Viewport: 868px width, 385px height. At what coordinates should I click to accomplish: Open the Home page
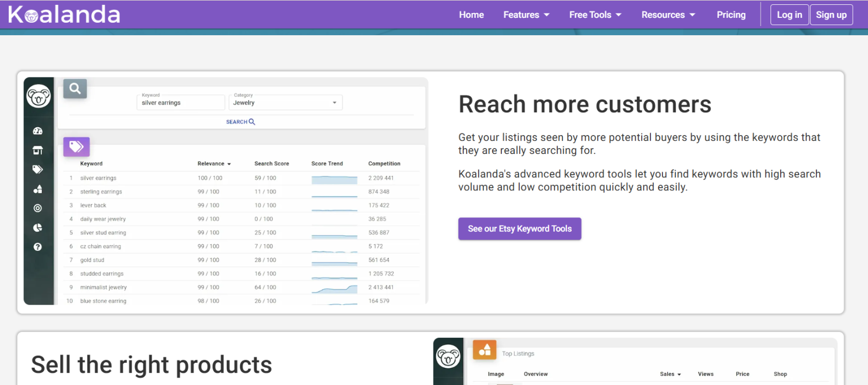pyautogui.click(x=471, y=15)
